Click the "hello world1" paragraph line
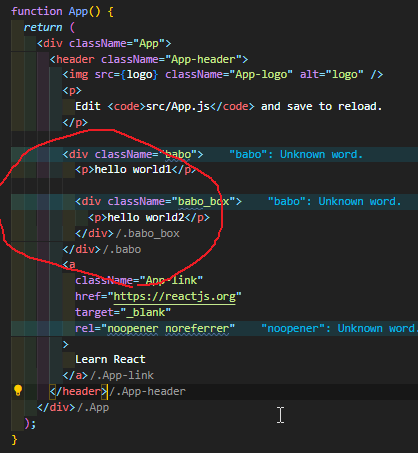 [136, 170]
